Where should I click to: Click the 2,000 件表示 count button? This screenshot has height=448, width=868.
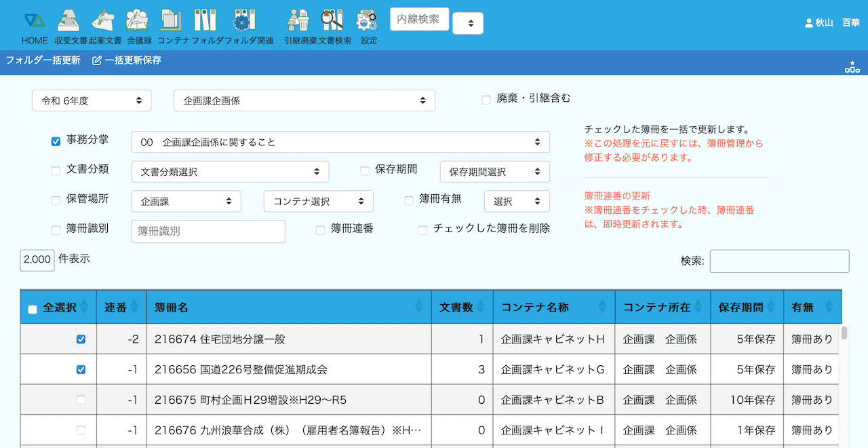[37, 260]
